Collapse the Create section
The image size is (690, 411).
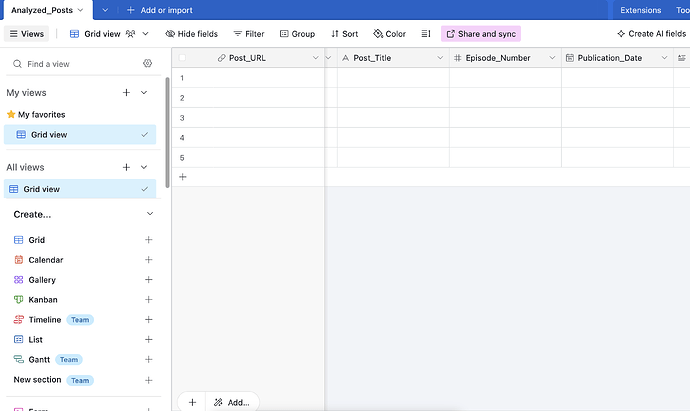click(x=150, y=214)
